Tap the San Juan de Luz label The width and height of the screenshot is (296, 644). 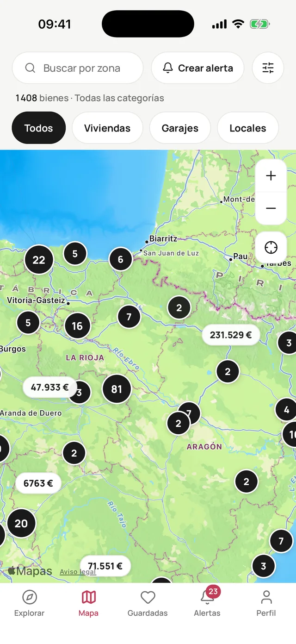click(171, 253)
